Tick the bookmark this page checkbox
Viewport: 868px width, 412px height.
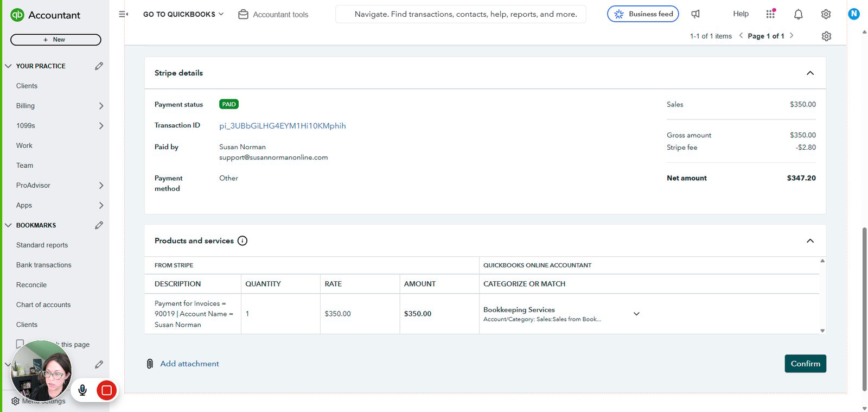pos(20,344)
